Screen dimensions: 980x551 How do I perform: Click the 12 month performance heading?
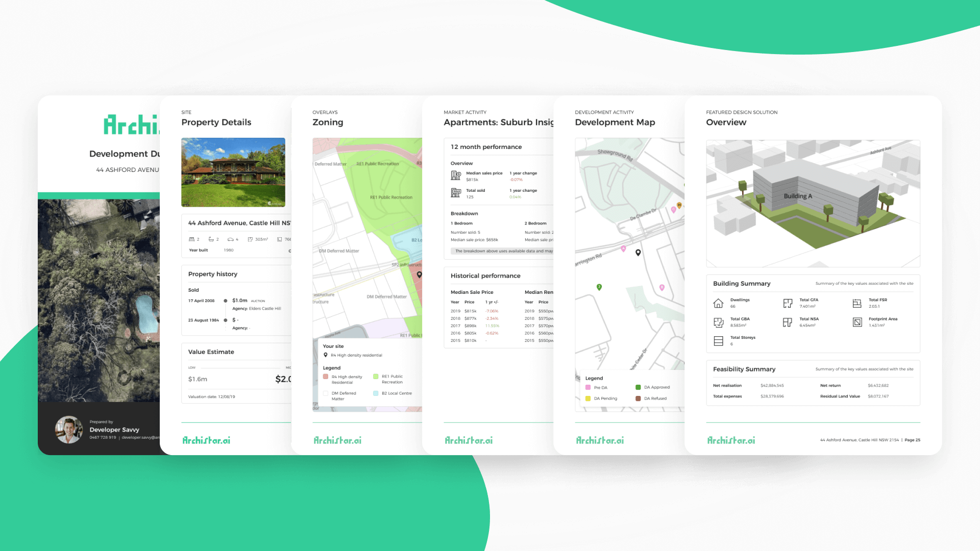click(486, 147)
